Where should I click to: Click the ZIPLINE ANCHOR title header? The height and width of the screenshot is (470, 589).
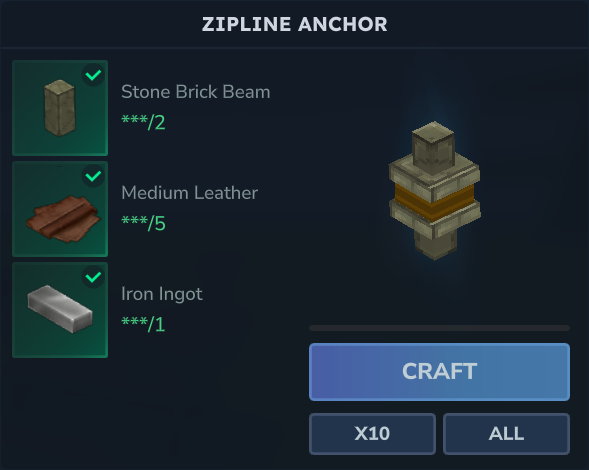pyautogui.click(x=294, y=24)
